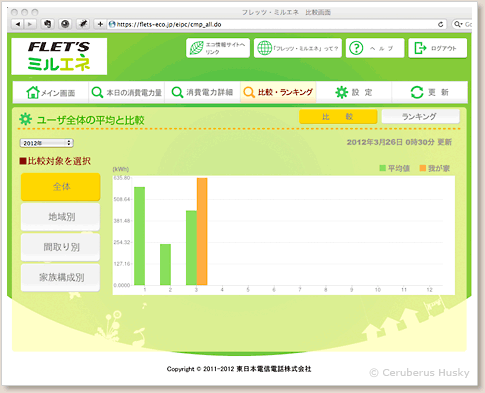Select 全体 comparison target

(61, 187)
